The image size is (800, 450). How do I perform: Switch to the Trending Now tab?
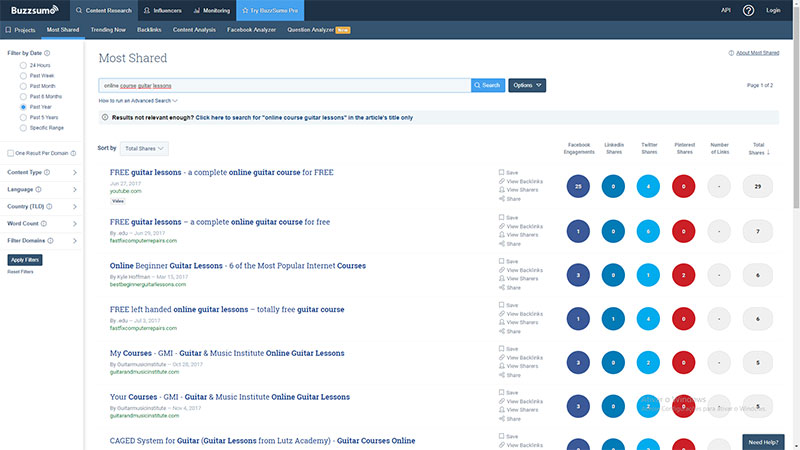[108, 30]
